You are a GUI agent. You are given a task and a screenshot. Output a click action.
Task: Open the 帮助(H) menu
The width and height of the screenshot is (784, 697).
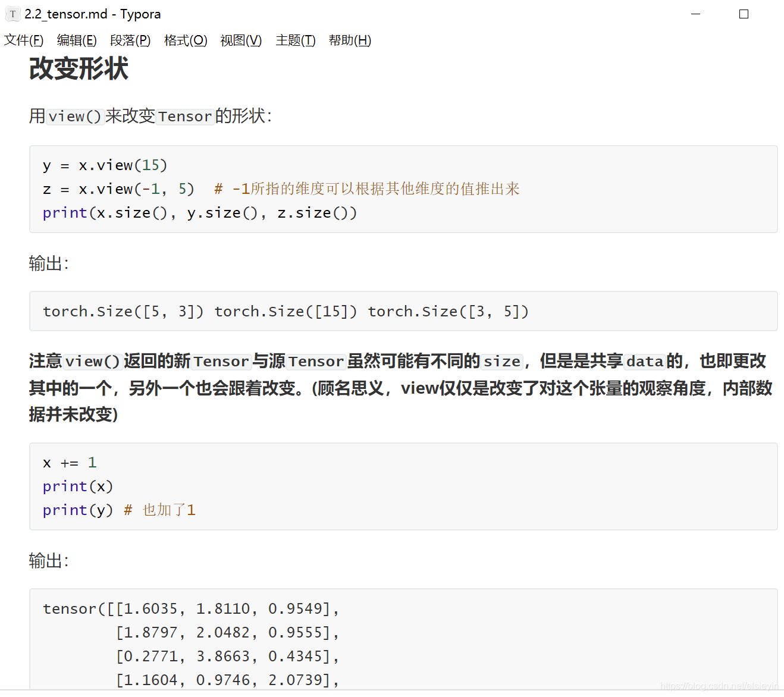(x=350, y=40)
